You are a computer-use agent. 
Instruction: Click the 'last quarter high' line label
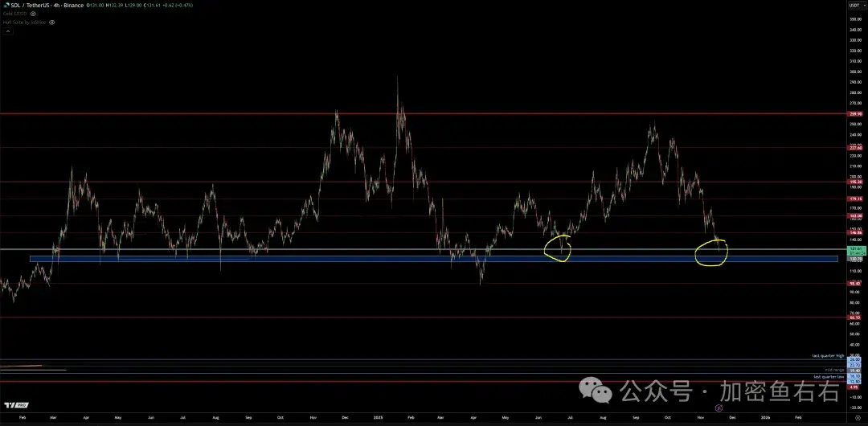click(827, 355)
